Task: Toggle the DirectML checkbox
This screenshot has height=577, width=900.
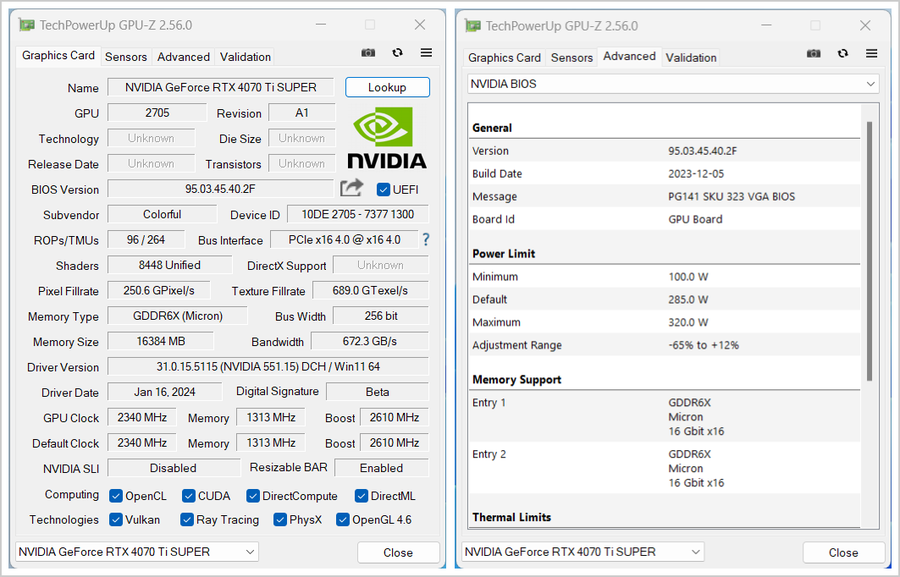Action: point(361,495)
